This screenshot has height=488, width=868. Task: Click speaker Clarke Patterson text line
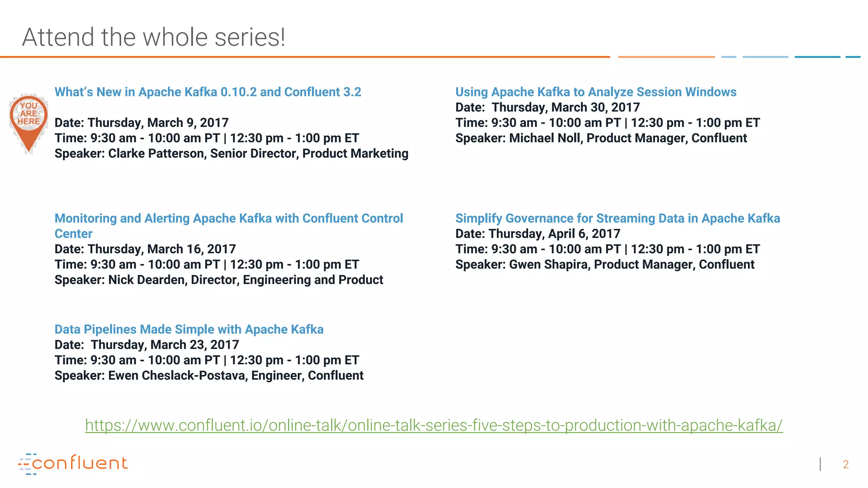[231, 153]
